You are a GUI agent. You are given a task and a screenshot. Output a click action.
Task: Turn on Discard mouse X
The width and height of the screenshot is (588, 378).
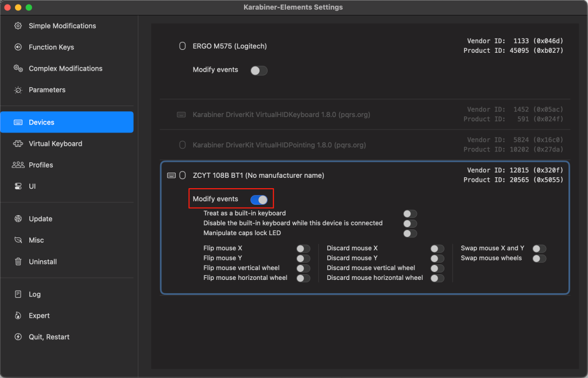tap(437, 249)
